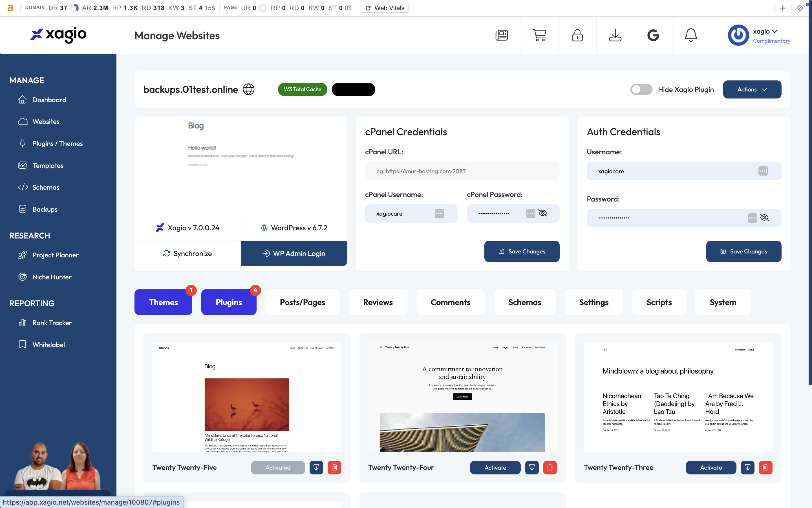Open Rank Tracker in sidebar

52,323
